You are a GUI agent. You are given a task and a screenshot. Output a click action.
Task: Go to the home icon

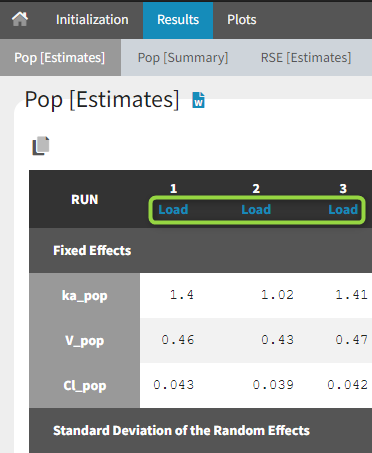[x=20, y=19]
